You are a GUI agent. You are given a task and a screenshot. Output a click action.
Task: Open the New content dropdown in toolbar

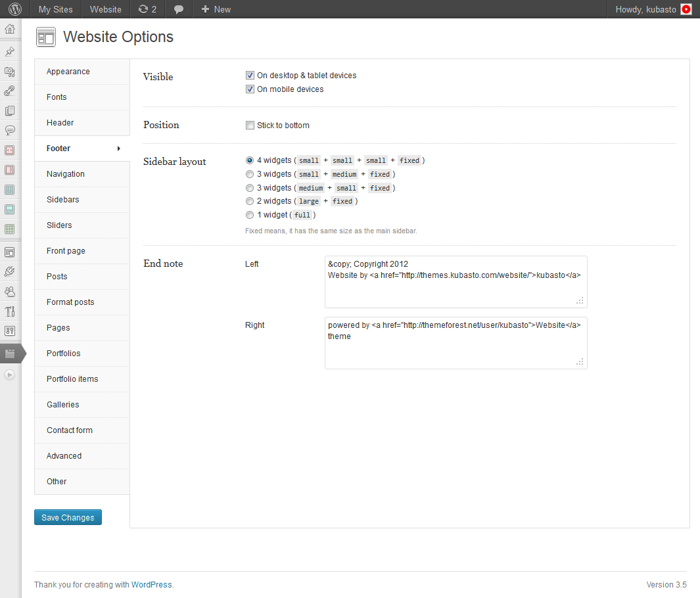pyautogui.click(x=216, y=9)
